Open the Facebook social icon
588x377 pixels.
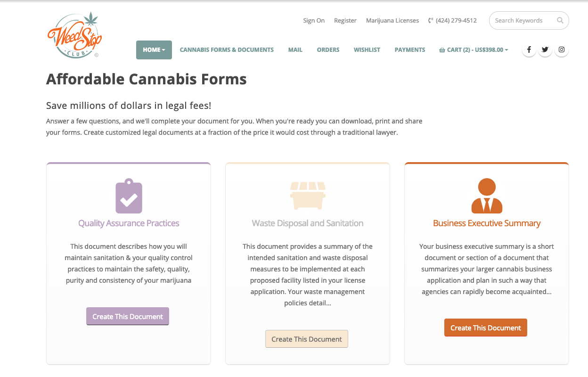(529, 49)
